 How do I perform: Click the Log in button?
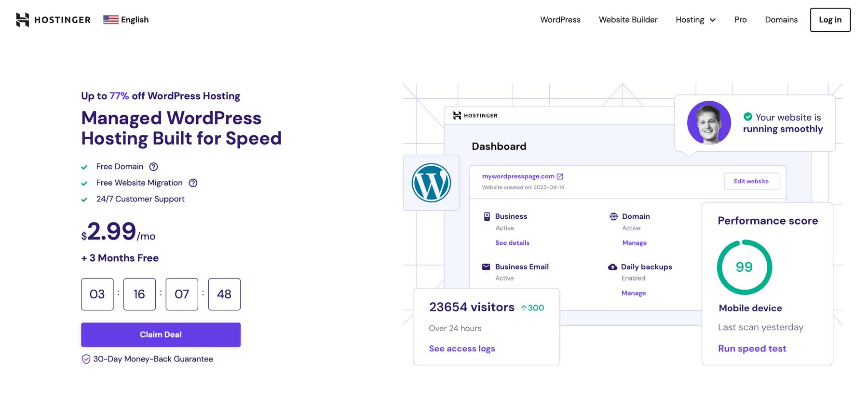(830, 20)
